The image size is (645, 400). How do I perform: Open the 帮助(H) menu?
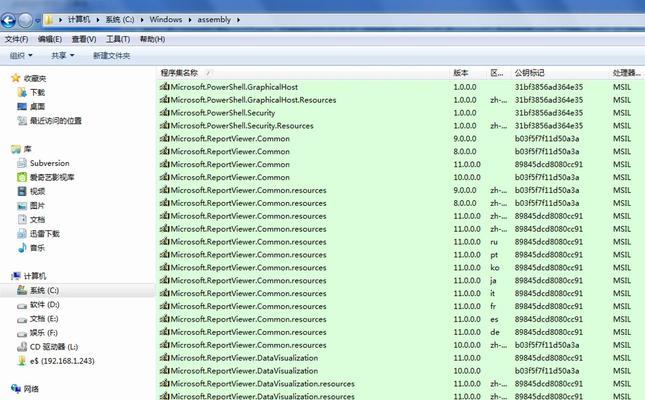(152, 39)
